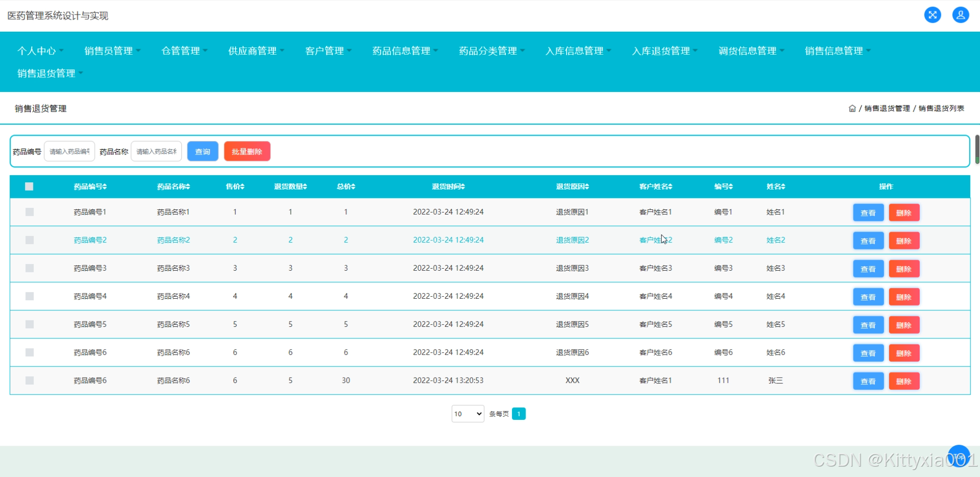Check the row checkbox for 药品编号3

[30, 268]
